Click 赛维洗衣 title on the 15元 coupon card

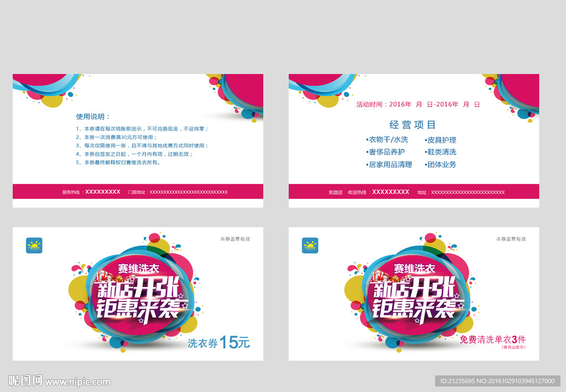[x=138, y=269]
